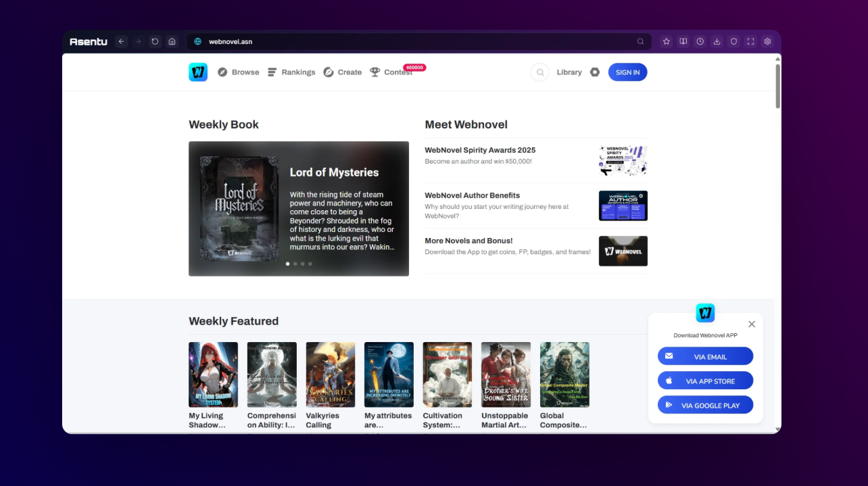
Task: Open the Library link in the header
Action: point(569,72)
